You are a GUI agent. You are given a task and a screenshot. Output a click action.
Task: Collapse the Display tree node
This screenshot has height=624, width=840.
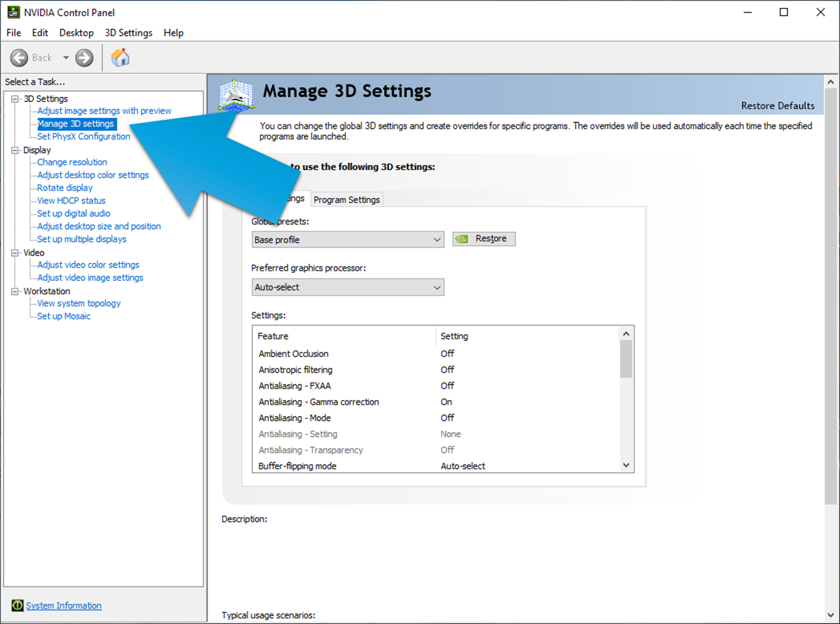(x=15, y=150)
